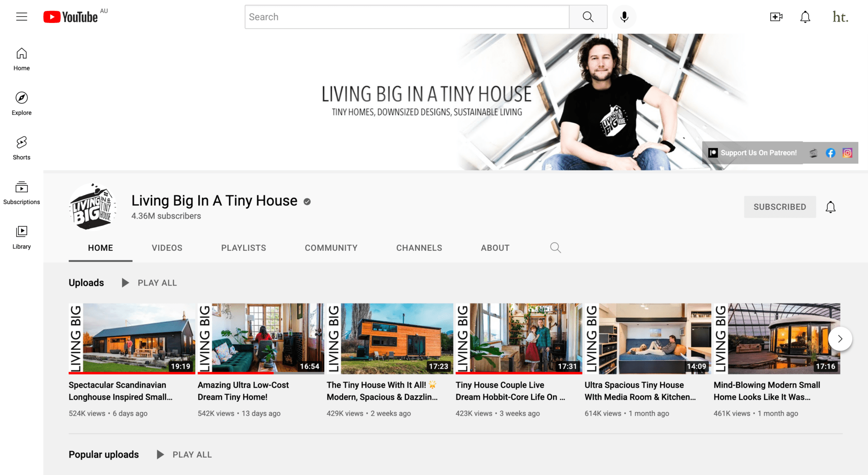
Task: Click the '4.36M subscribers' text
Action: (x=166, y=216)
